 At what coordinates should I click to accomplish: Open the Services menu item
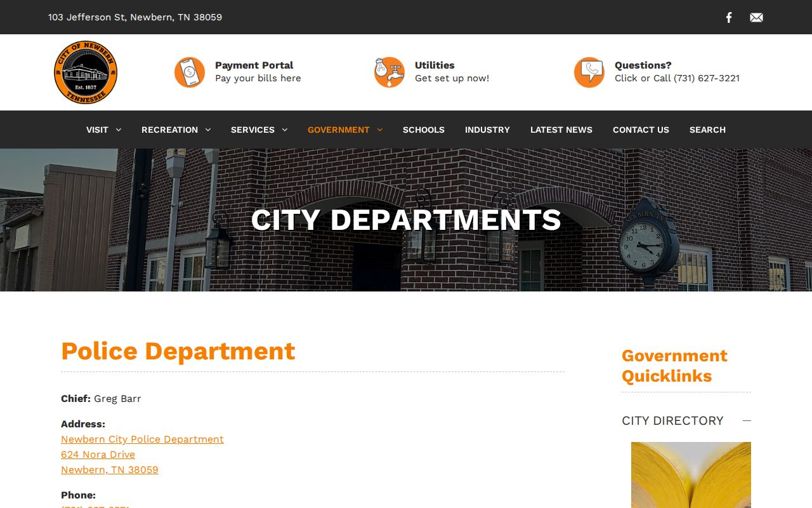pyautogui.click(x=252, y=130)
